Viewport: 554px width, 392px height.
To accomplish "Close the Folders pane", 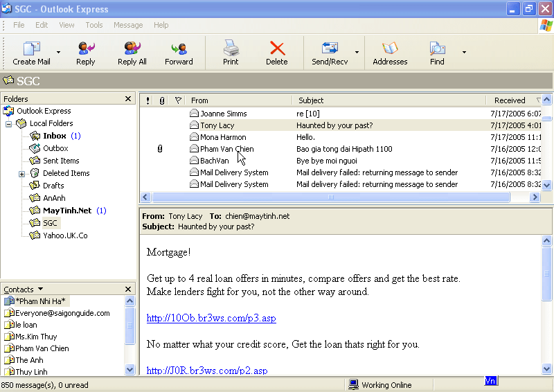I will pyautogui.click(x=128, y=99).
